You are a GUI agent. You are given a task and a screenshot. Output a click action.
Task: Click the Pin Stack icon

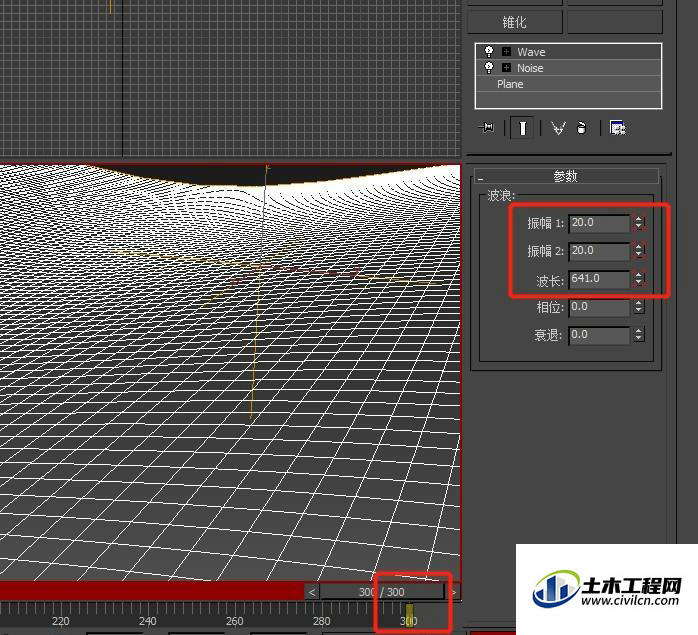487,128
